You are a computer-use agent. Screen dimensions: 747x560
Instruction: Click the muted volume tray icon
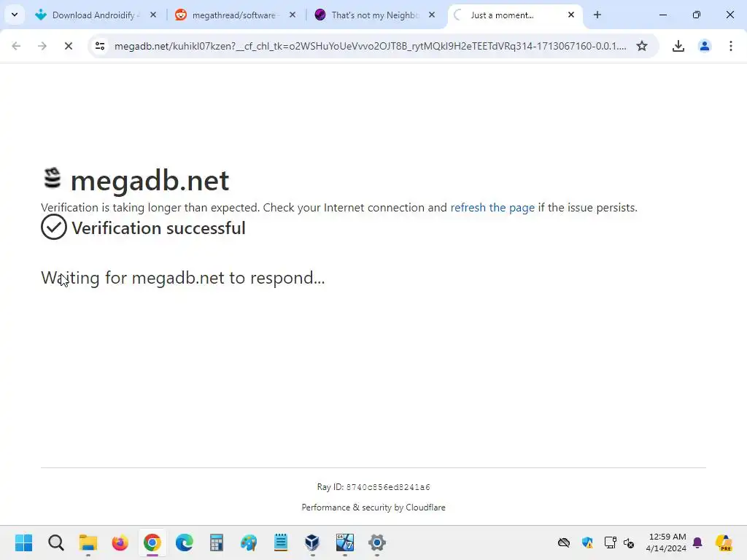coord(629,542)
